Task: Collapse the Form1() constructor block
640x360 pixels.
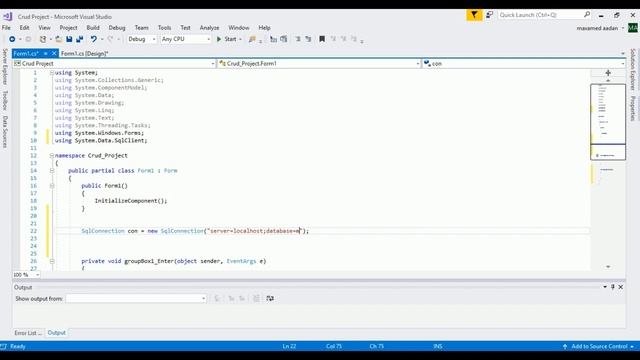Action: (52, 186)
